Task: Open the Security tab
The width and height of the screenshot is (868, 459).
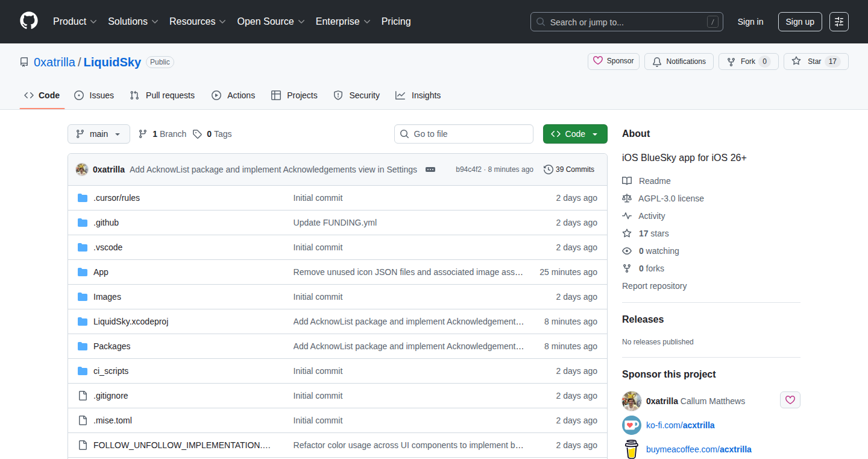Action: click(x=357, y=95)
